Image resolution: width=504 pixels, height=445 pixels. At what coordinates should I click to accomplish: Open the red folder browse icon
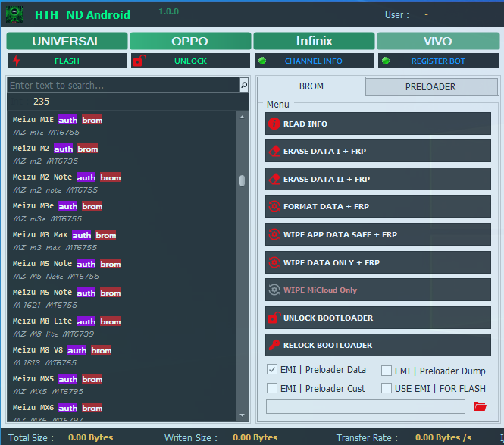click(x=481, y=406)
